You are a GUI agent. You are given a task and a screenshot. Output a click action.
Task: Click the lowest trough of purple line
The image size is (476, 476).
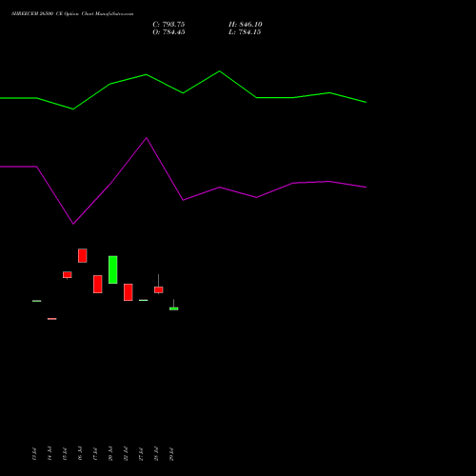73,224
